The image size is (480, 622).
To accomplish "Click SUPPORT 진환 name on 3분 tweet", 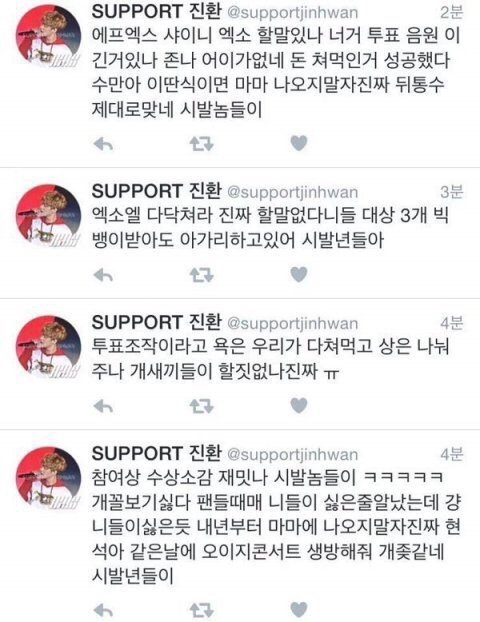I will pos(156,191).
